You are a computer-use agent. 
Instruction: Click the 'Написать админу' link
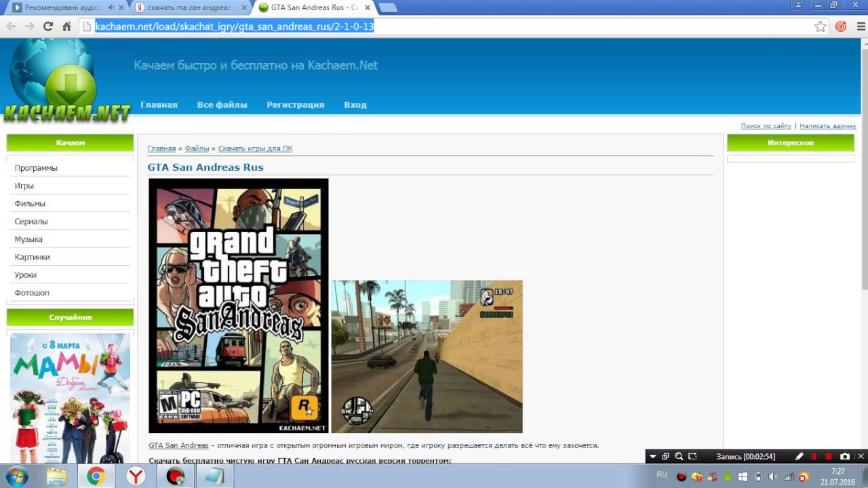827,126
